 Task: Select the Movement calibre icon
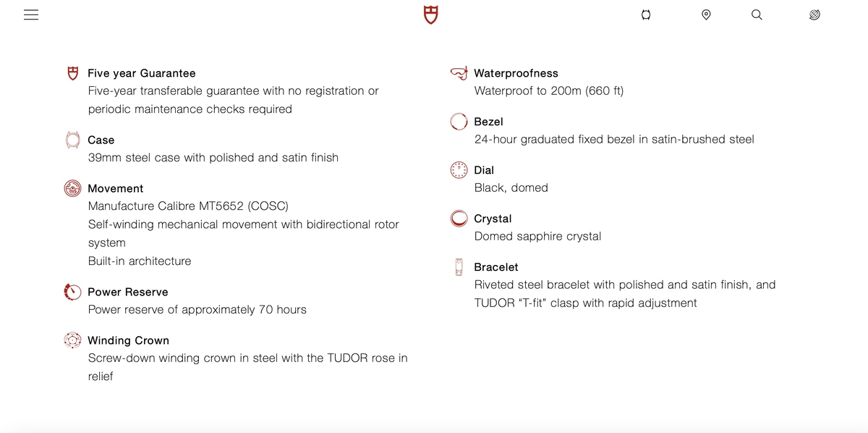tap(72, 188)
